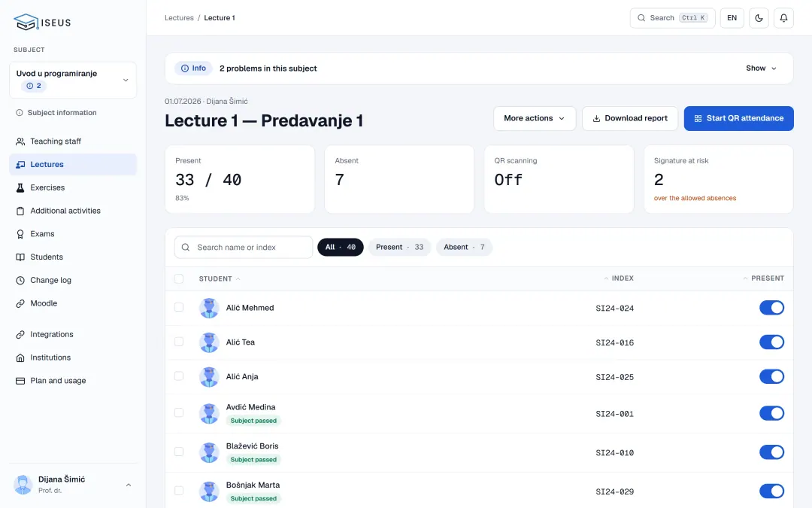Click the Exercises flask icon

click(x=20, y=187)
